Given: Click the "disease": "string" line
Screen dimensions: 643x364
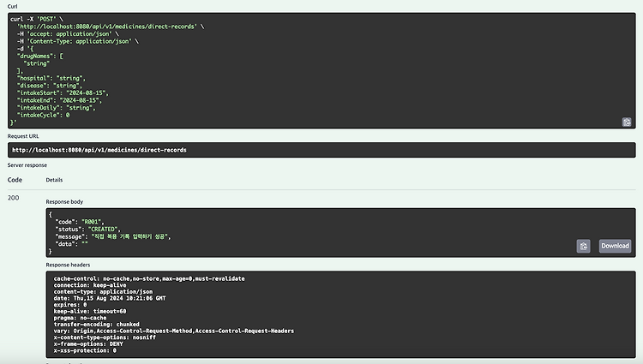Looking at the screenshot, I should click(x=49, y=86).
